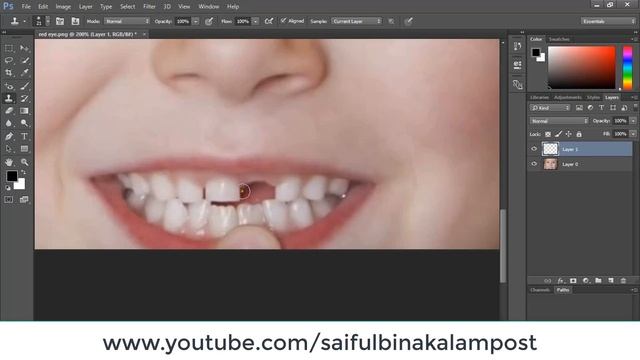This screenshot has height=360, width=640.
Task: Switch to the Channels tab
Action: click(x=540, y=290)
